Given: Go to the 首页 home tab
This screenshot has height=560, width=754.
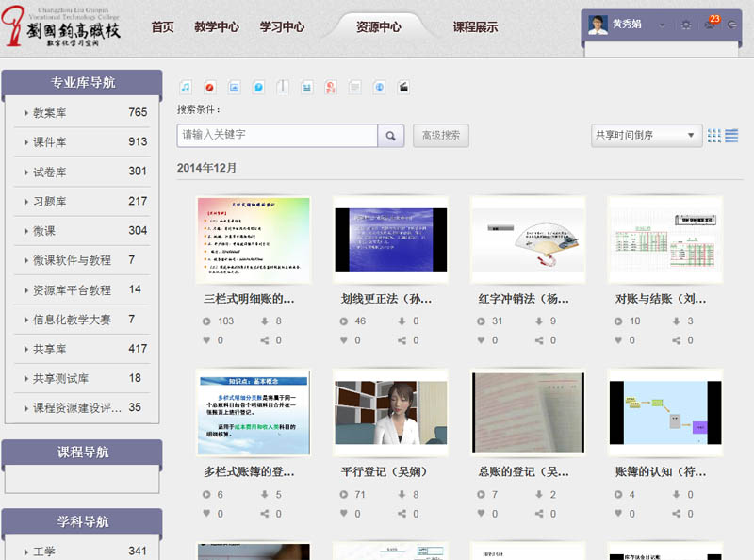Looking at the screenshot, I should 162,27.
